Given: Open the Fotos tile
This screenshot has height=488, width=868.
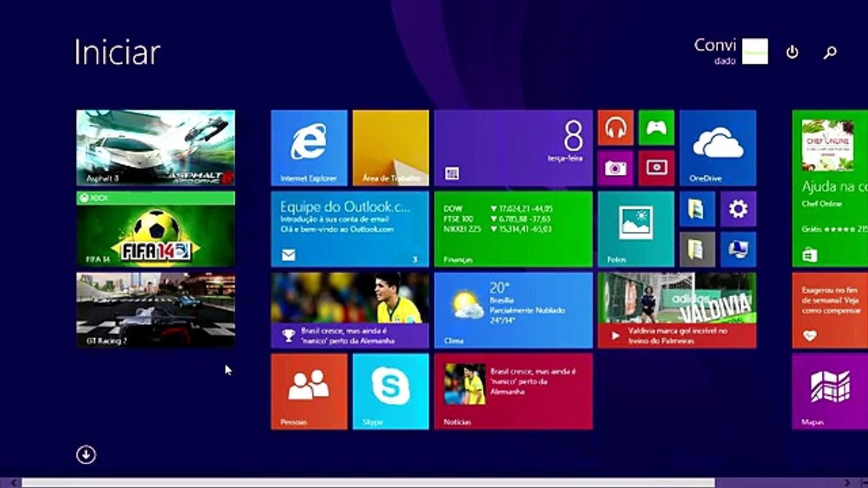Looking at the screenshot, I should pyautogui.click(x=636, y=229).
